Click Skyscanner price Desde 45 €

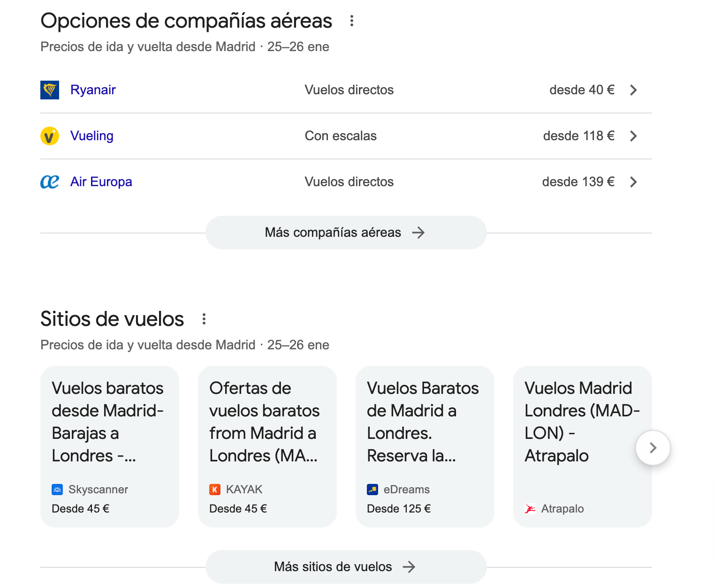tap(80, 509)
